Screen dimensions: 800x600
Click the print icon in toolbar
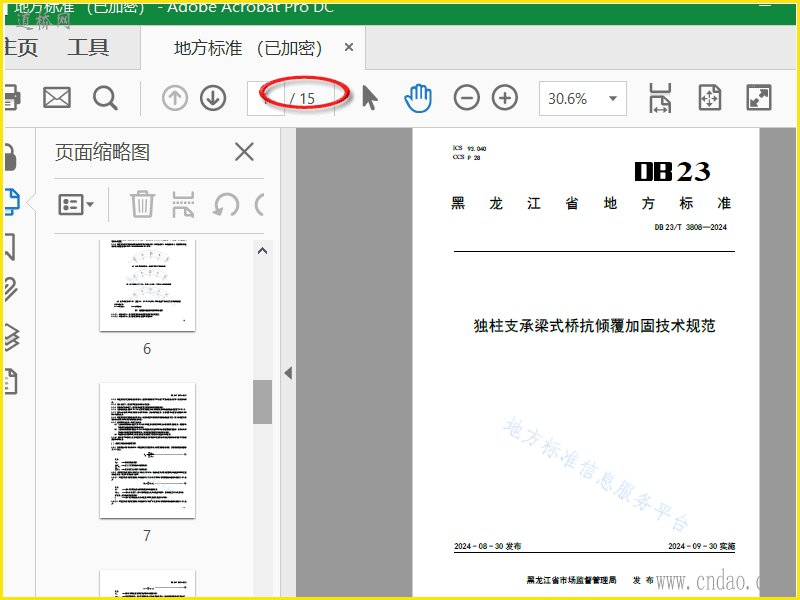coord(12,97)
